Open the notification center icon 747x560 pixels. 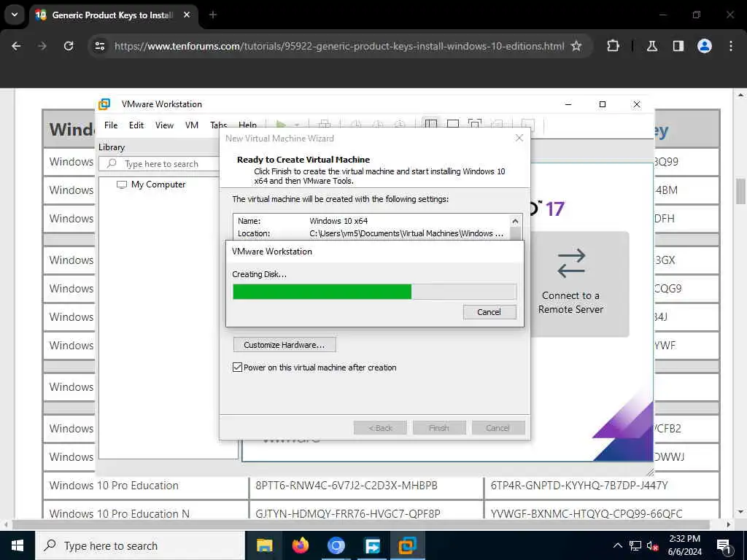point(724,546)
